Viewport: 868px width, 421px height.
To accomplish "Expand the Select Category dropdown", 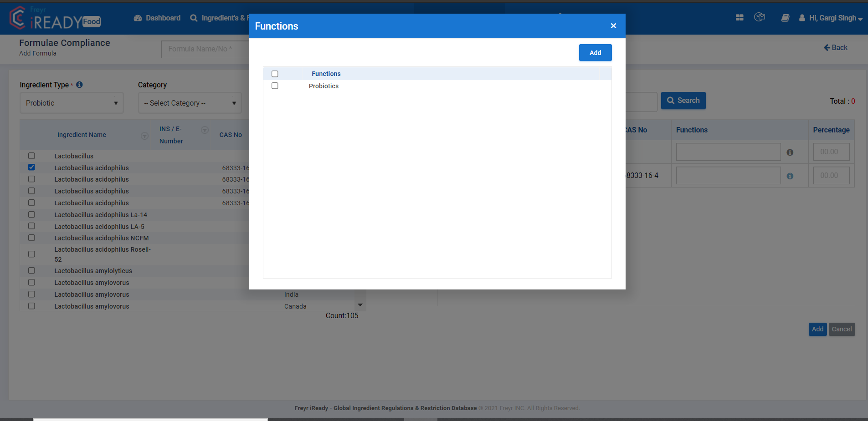I will 189,103.
